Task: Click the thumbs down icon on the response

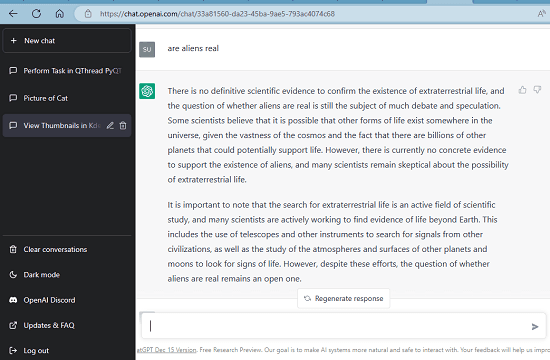Action: pos(537,90)
